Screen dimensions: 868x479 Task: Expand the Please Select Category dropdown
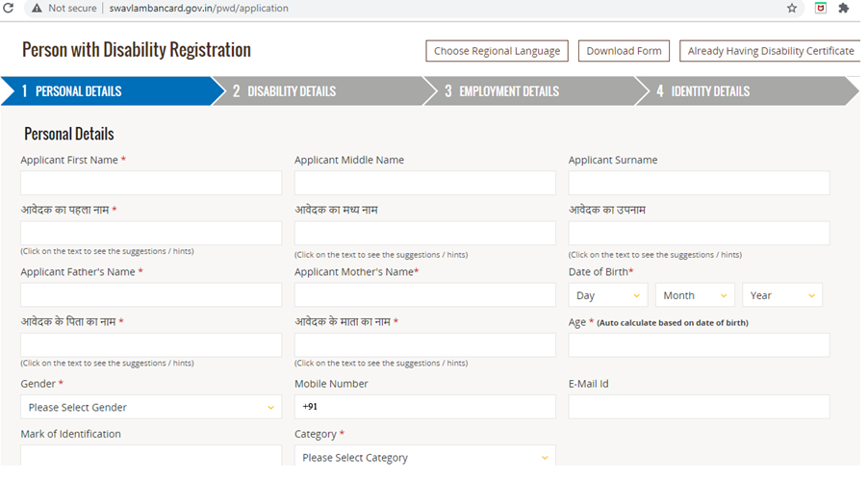click(424, 457)
